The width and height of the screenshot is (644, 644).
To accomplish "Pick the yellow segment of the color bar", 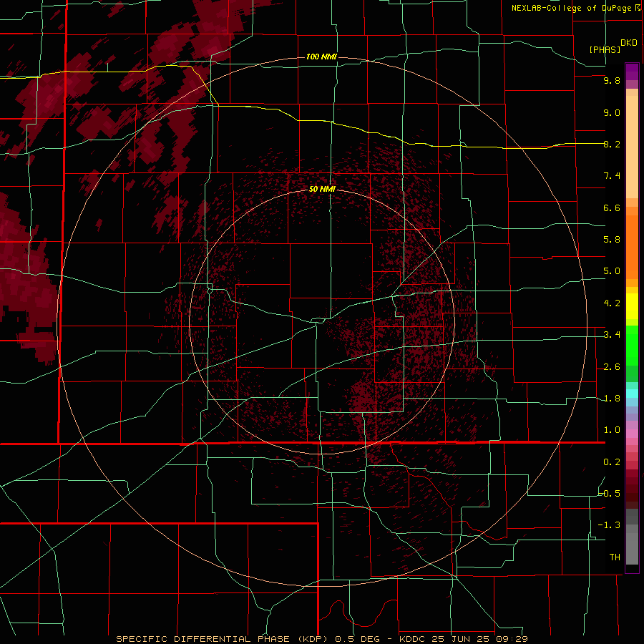I will click(x=632, y=306).
